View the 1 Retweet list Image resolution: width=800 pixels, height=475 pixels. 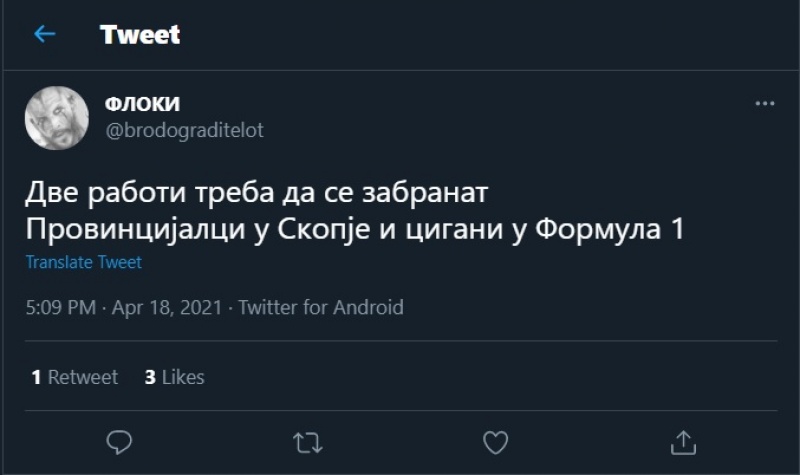coord(75,377)
